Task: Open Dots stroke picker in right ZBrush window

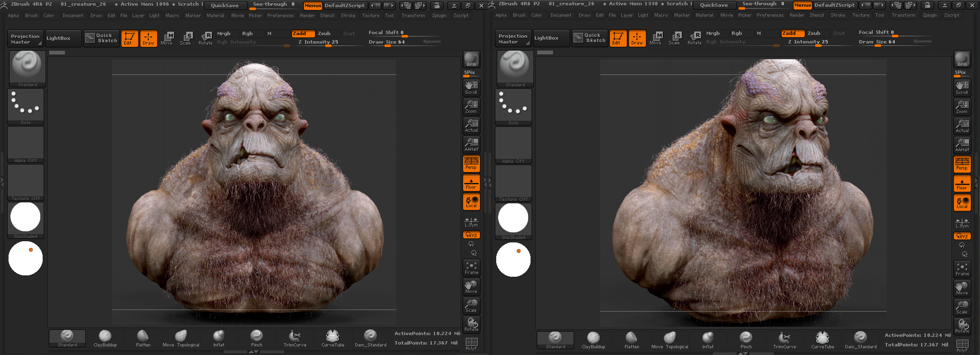Action: point(513,107)
